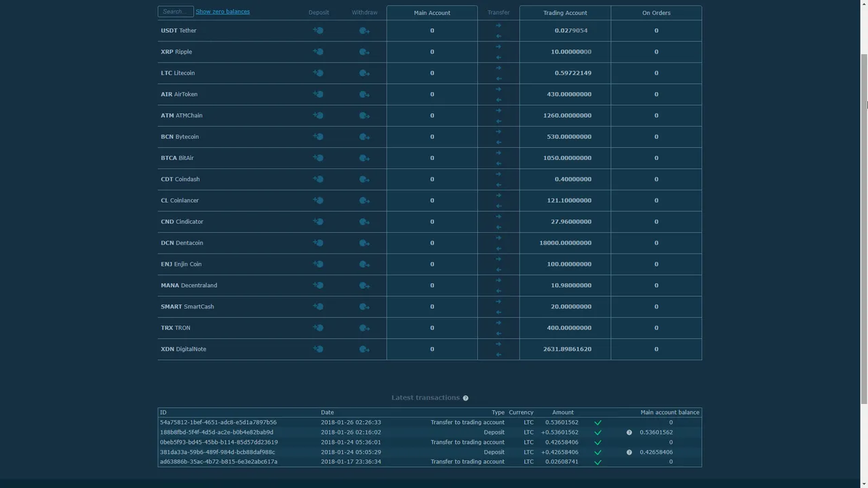
Task: Click the date 2018-01-17 23:36:34
Action: pos(351,462)
